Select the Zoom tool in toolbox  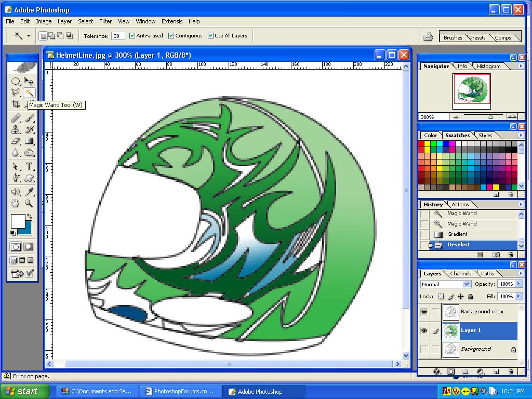point(29,204)
